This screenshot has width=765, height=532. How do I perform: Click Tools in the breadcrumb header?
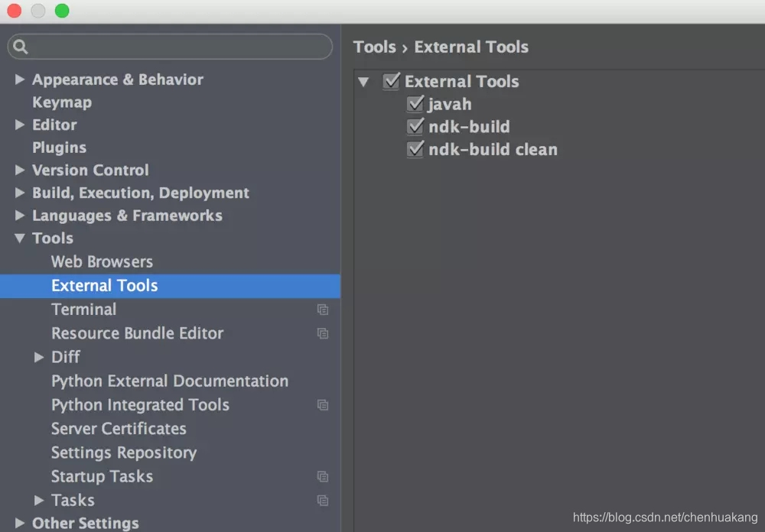pos(374,47)
